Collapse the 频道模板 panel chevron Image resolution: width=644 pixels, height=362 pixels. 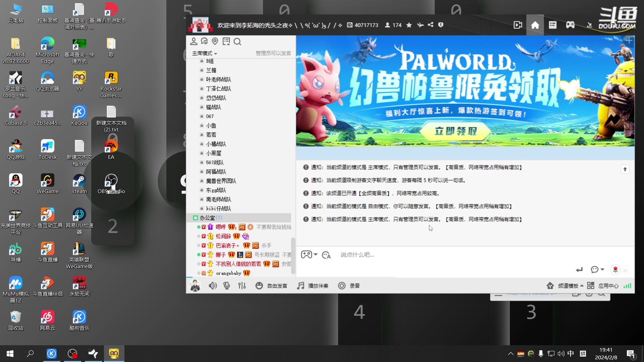tap(581, 286)
